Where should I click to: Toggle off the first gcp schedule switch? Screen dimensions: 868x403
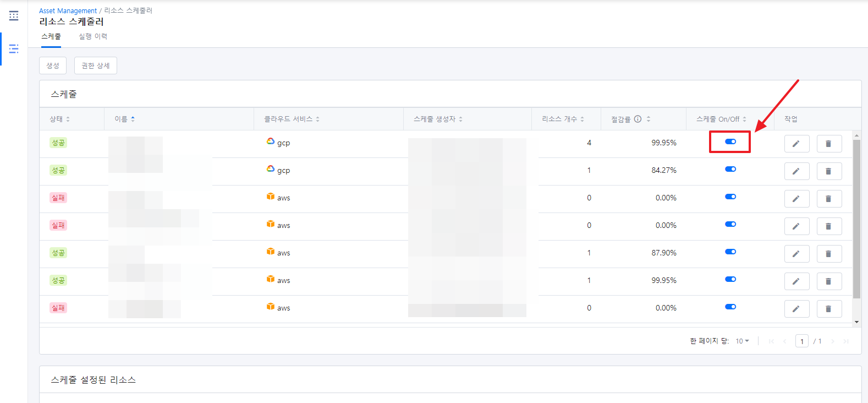tap(730, 142)
